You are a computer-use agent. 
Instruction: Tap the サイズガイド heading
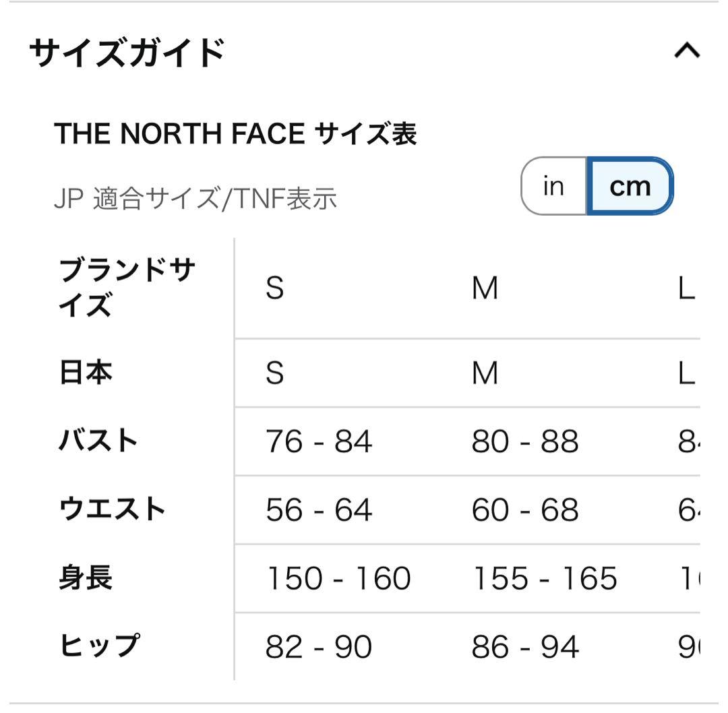point(127,53)
